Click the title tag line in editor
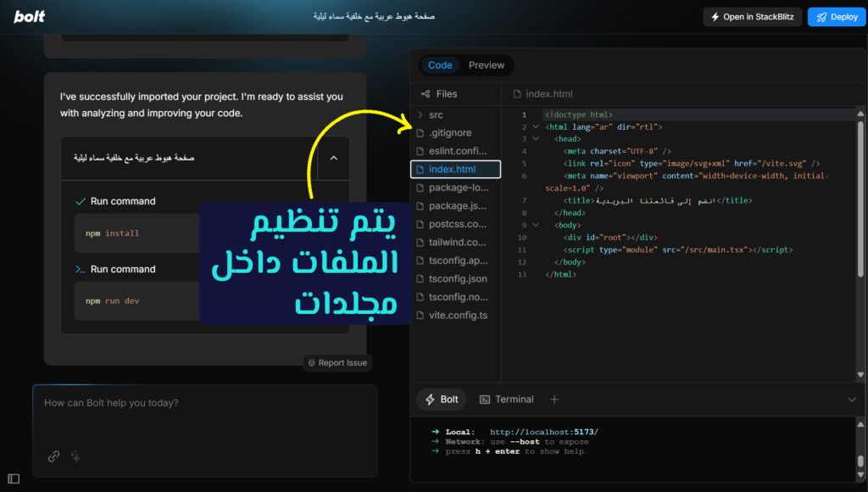Viewport: 868px width, 492px height. pos(658,200)
